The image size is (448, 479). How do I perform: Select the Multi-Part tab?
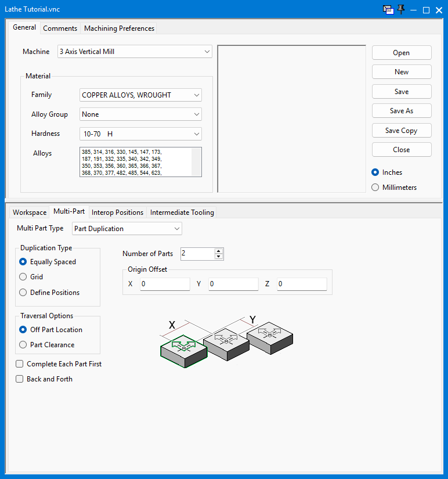pos(69,211)
